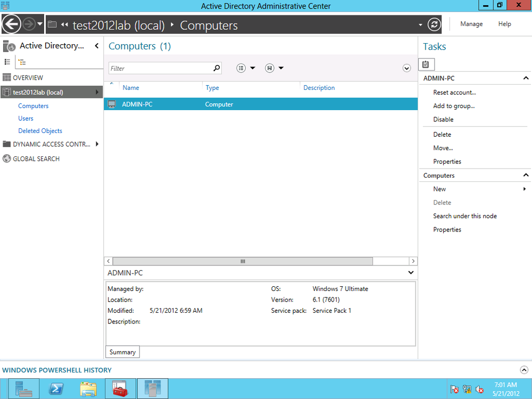Select Dynamic Access Control node
532x399 pixels.
coord(52,144)
